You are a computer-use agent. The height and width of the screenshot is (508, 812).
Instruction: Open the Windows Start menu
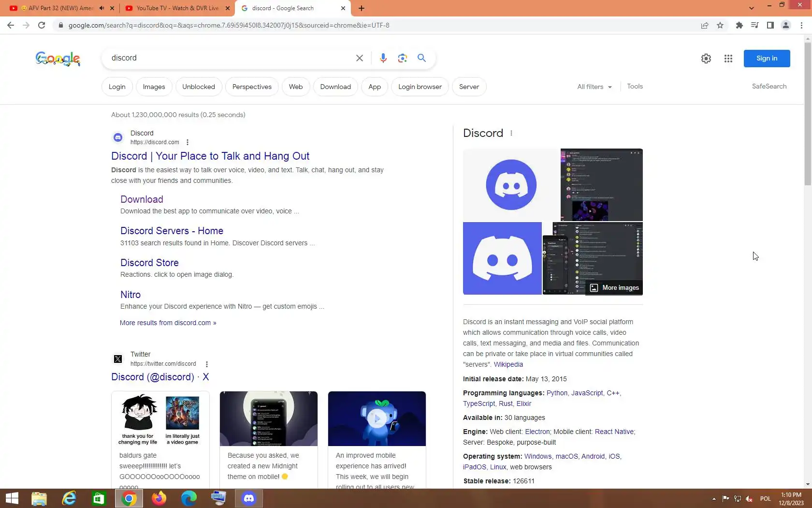(x=12, y=498)
